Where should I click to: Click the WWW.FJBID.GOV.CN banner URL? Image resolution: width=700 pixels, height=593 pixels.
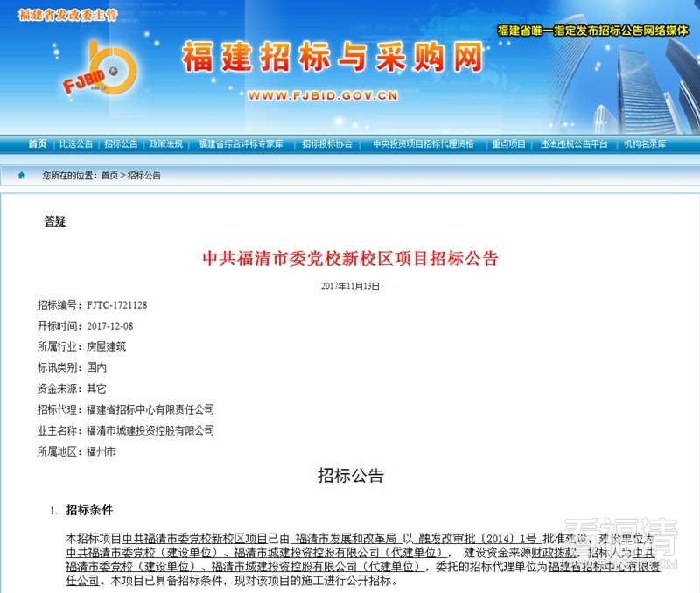tap(322, 96)
